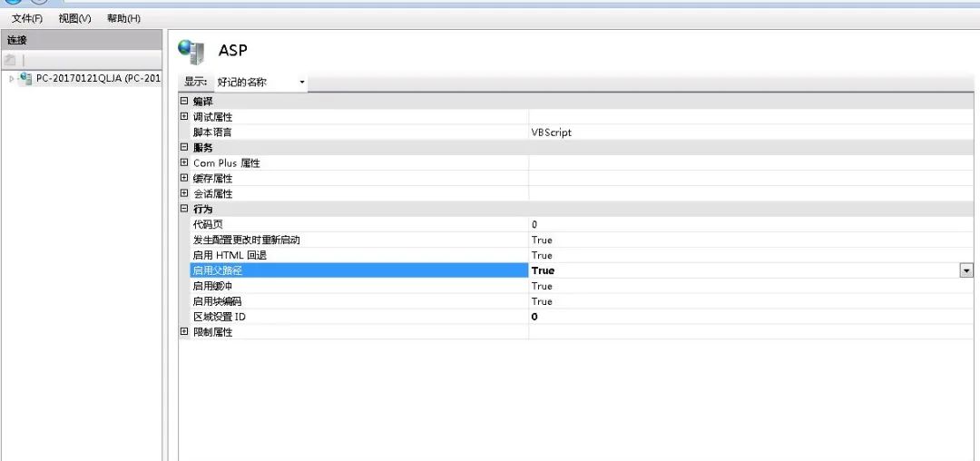Image resolution: width=980 pixels, height=461 pixels.
Task: Open the 帮助(H) menu
Action: tap(123, 18)
